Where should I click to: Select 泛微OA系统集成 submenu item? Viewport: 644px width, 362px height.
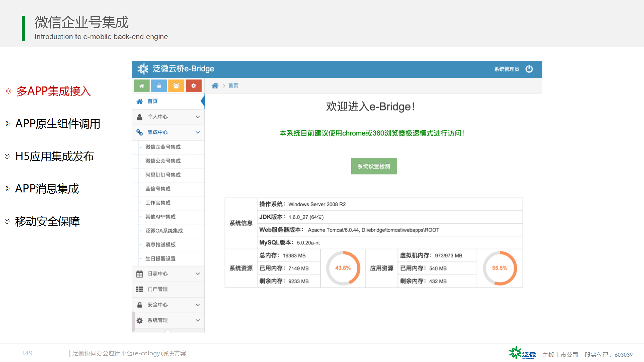pyautogui.click(x=164, y=231)
